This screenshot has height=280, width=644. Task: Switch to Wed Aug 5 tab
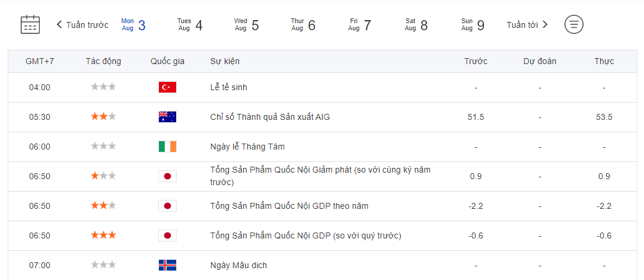click(247, 25)
